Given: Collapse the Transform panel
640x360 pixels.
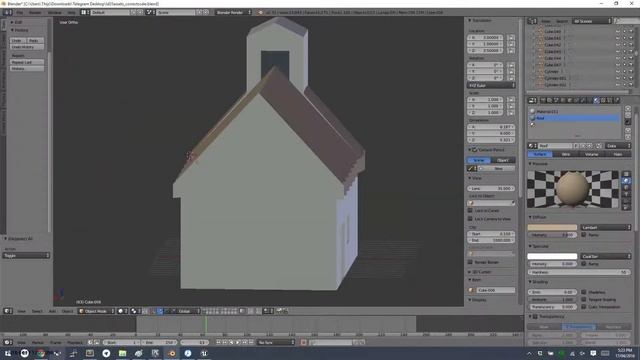Looking at the screenshot, I should (470, 20).
